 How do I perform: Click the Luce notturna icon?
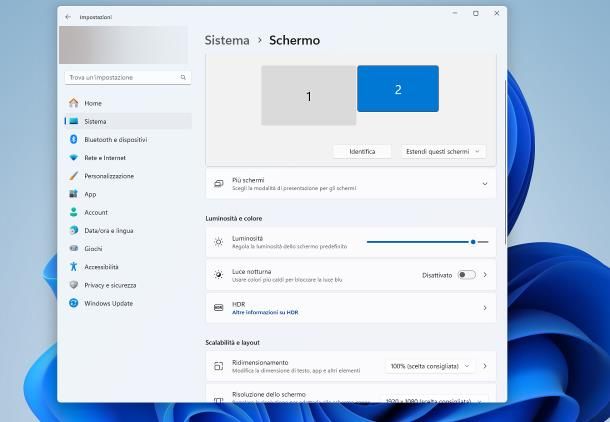click(x=219, y=275)
